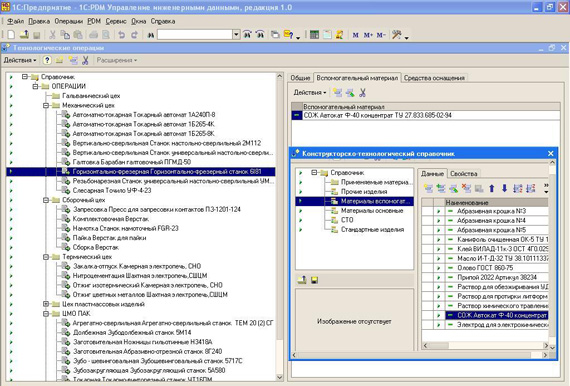Click the M- memory subtract button

click(381, 35)
